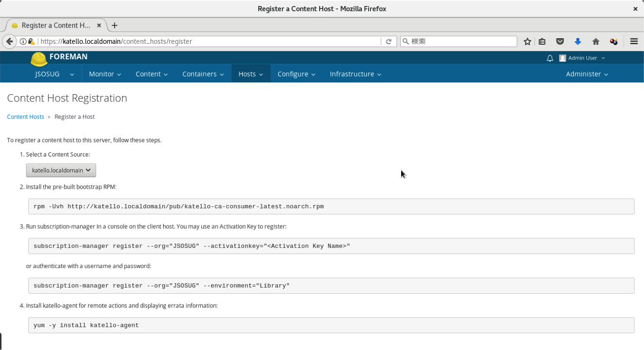The image size is (644, 350).
Task: Open the Content menu
Action: pos(151,74)
